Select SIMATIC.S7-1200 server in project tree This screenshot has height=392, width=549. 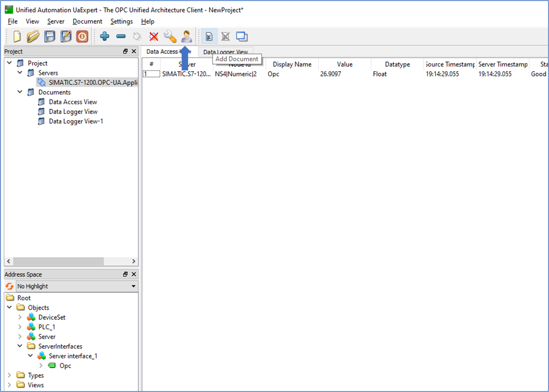pos(93,83)
